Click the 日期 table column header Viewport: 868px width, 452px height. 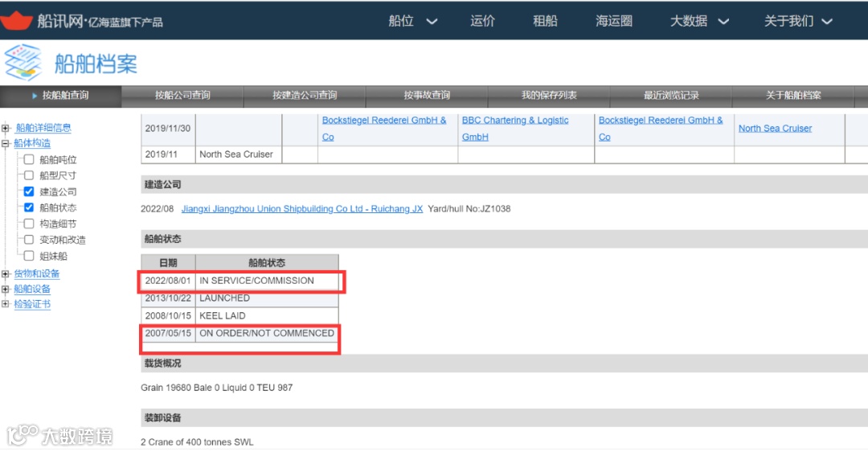click(168, 262)
